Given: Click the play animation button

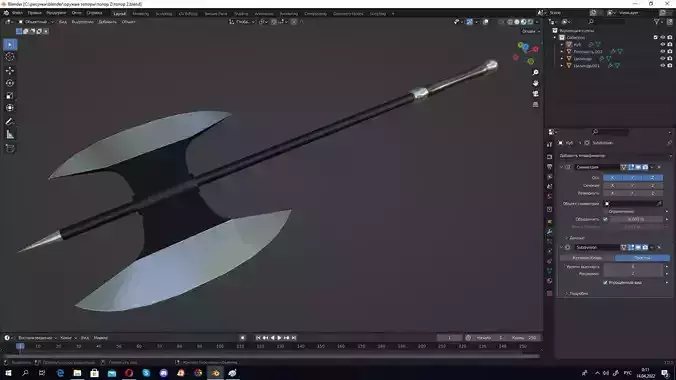Looking at the screenshot, I should coord(279,338).
